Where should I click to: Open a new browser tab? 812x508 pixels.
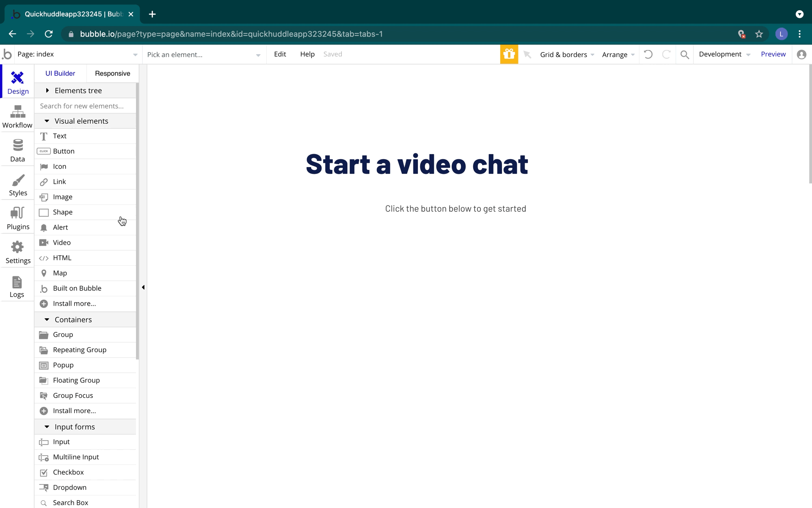[152, 14]
